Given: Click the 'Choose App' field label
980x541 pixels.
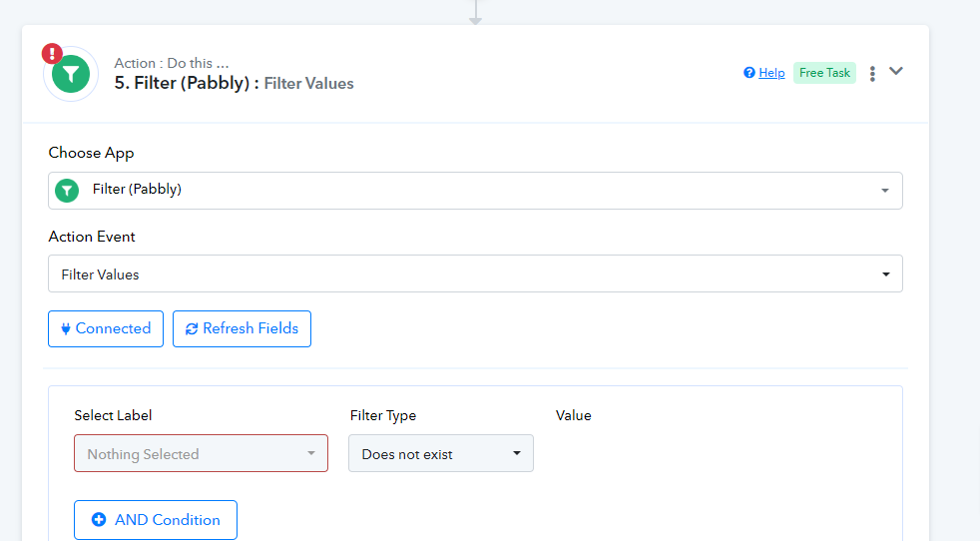Looking at the screenshot, I should (x=91, y=154).
